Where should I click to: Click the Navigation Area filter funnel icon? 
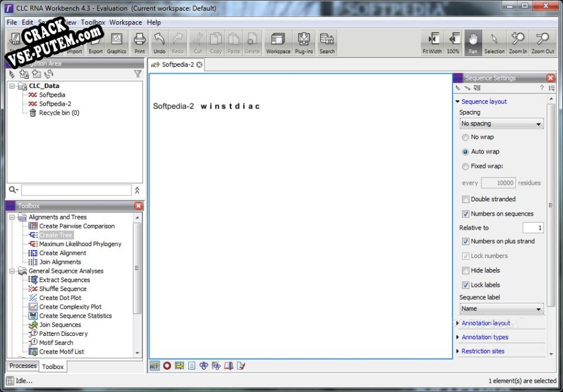[x=138, y=74]
